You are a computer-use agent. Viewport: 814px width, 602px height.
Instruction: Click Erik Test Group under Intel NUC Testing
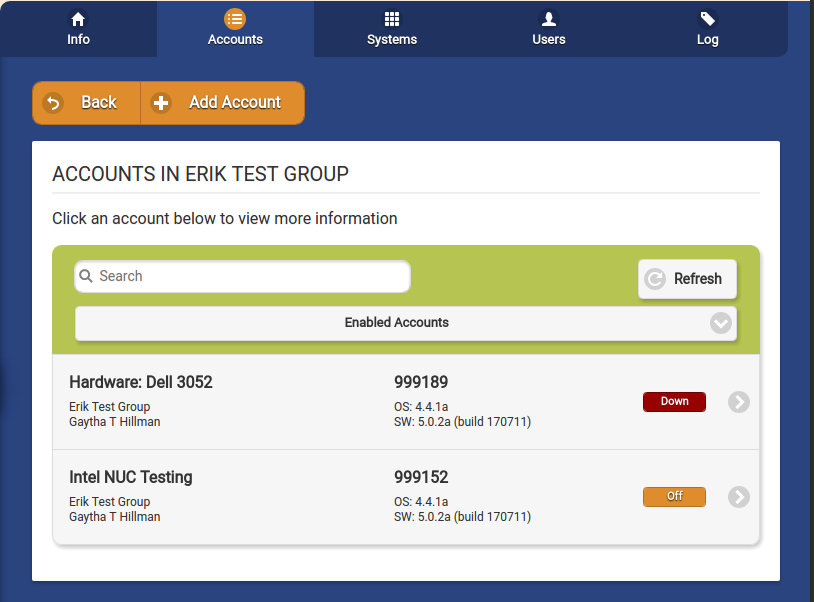click(x=110, y=502)
